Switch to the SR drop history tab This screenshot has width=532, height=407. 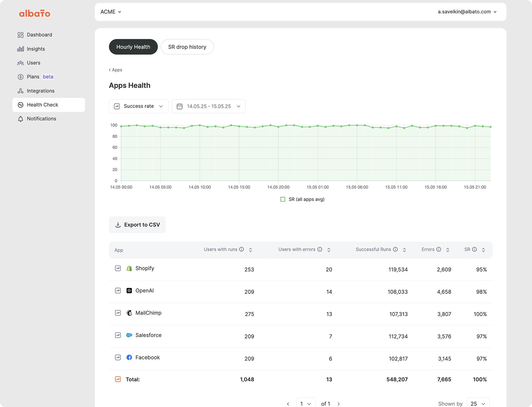coord(187,47)
